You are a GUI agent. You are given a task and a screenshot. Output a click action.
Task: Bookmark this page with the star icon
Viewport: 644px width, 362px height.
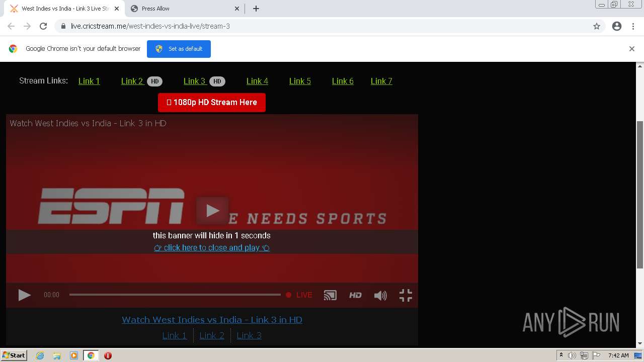[x=597, y=26]
